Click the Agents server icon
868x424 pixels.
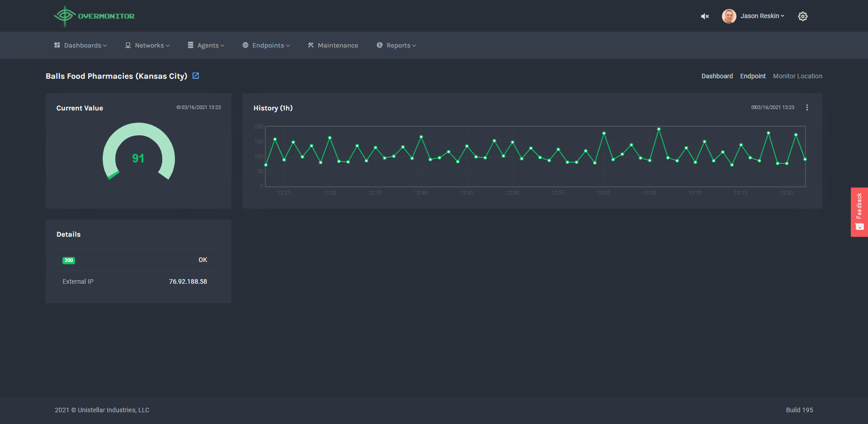(191, 45)
